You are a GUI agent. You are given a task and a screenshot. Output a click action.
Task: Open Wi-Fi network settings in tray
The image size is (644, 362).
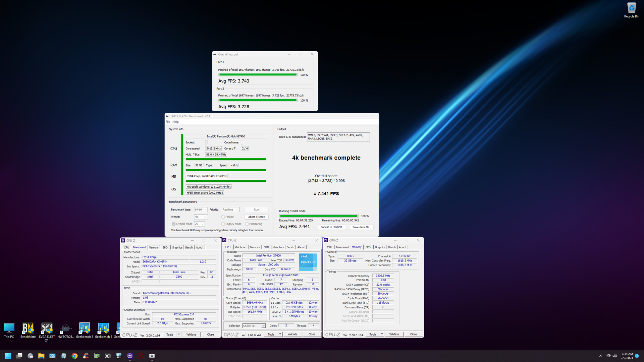point(608,356)
